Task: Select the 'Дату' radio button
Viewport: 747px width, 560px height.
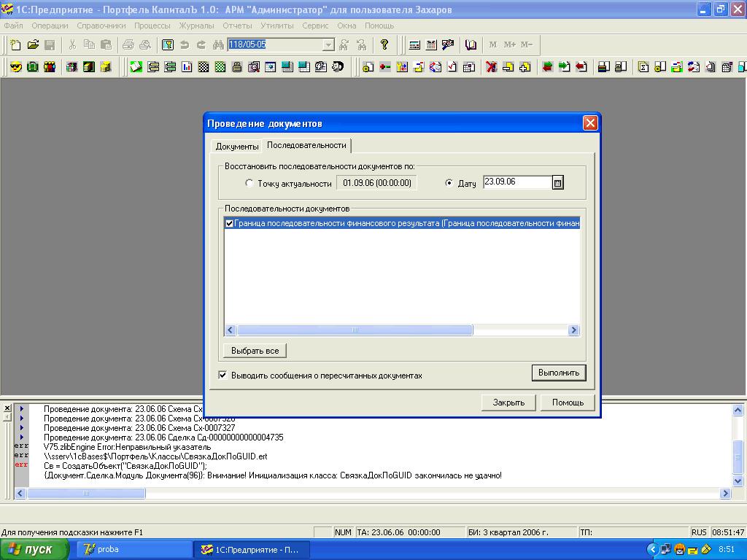Action: pyautogui.click(x=449, y=183)
